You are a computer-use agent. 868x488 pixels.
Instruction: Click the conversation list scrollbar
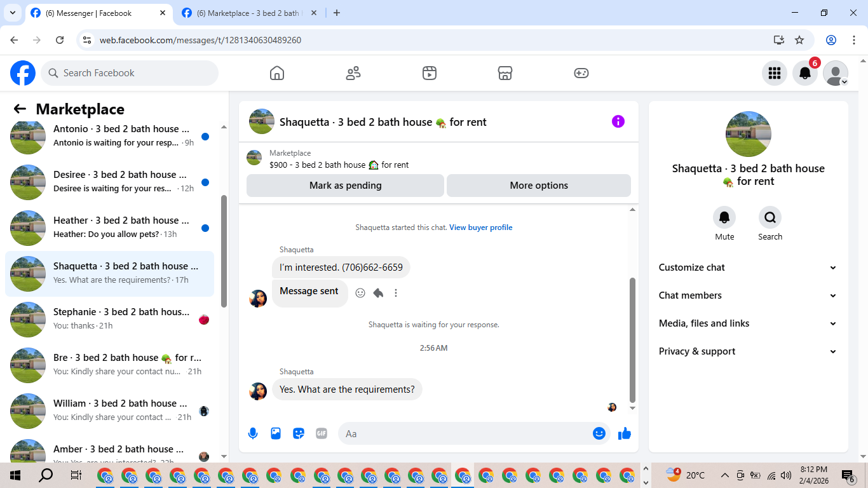(x=224, y=251)
